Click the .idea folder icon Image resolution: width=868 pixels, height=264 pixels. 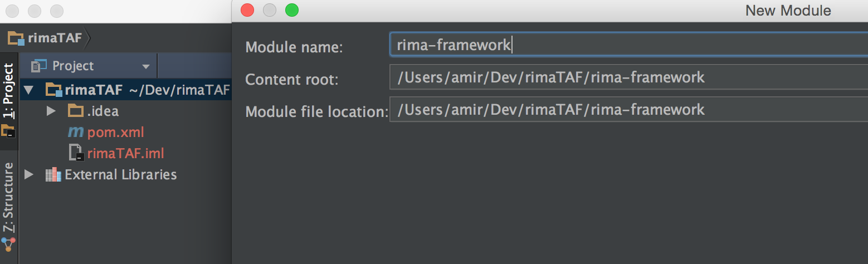pyautogui.click(x=76, y=111)
